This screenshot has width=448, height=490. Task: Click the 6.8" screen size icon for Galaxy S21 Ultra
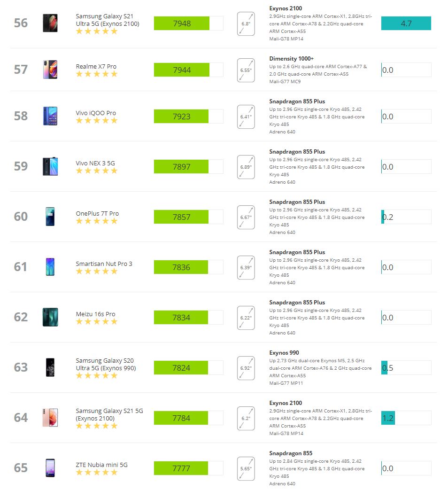pos(246,24)
